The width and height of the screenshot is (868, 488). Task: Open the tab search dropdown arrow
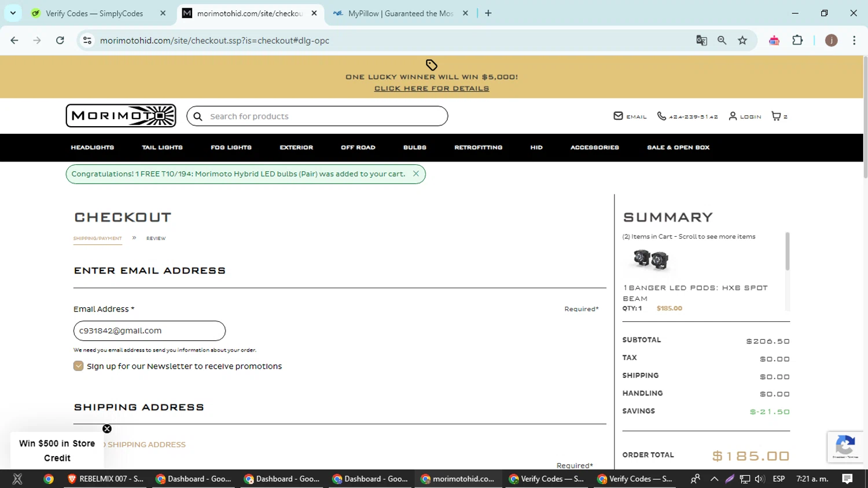[x=13, y=13]
